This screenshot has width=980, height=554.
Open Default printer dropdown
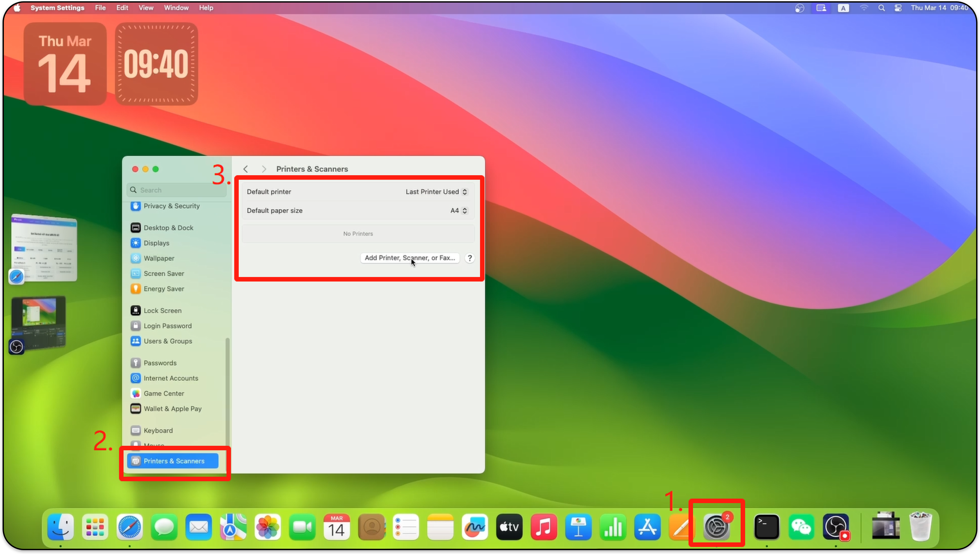[436, 192]
